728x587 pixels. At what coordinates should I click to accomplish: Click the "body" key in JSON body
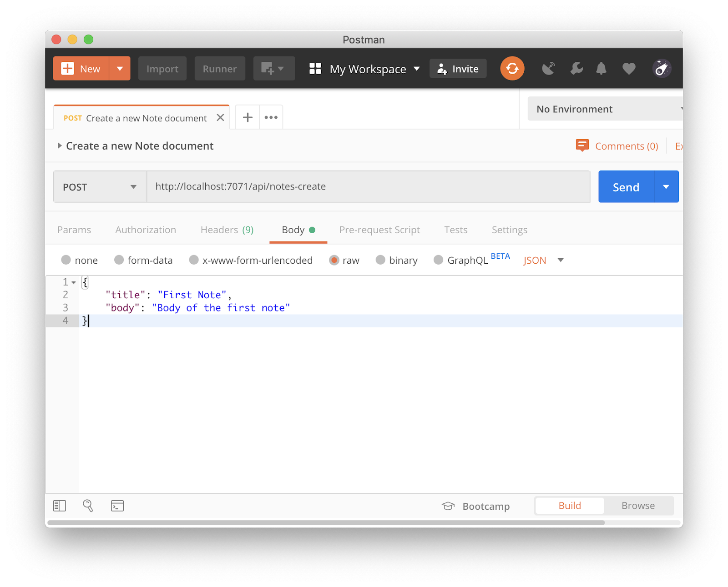(123, 308)
